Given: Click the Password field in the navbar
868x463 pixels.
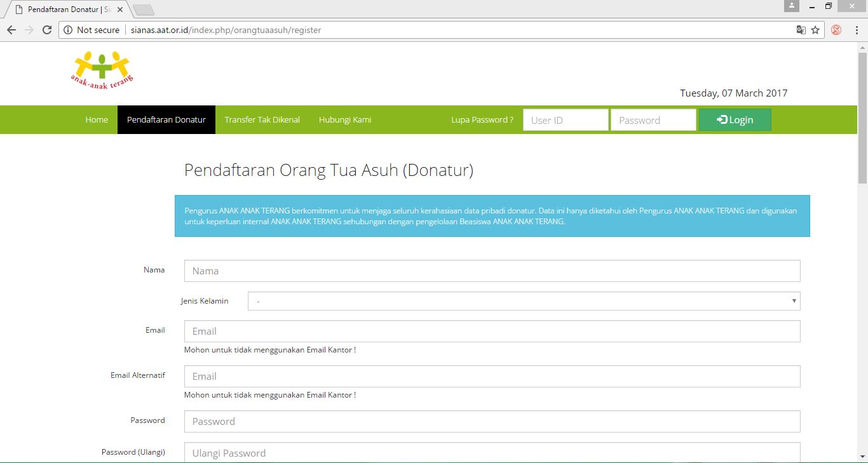Looking at the screenshot, I should click(653, 120).
